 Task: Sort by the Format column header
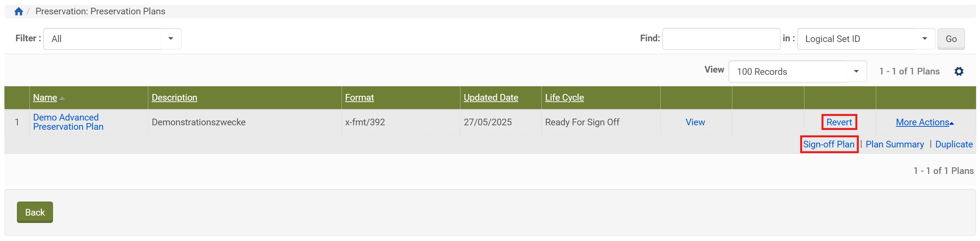tap(359, 97)
